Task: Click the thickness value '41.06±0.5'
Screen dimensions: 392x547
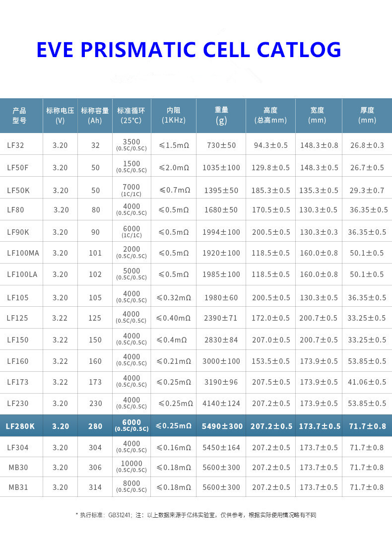Action: click(367, 382)
